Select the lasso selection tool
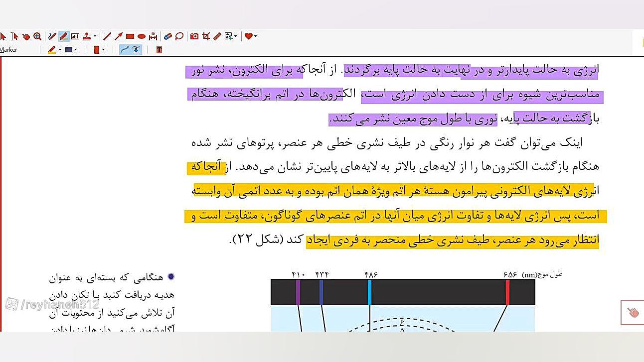 click(x=179, y=36)
